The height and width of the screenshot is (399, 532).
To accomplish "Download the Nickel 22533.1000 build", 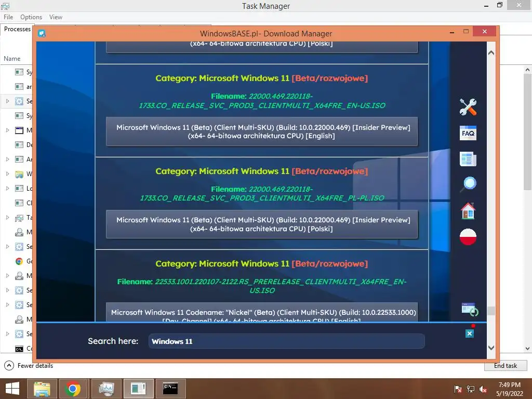I will (262, 312).
